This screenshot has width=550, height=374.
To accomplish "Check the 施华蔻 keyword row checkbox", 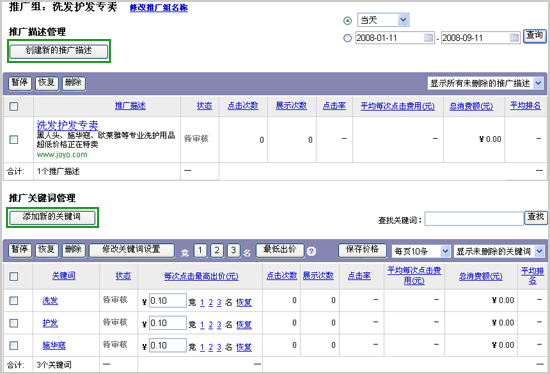I will [14, 346].
